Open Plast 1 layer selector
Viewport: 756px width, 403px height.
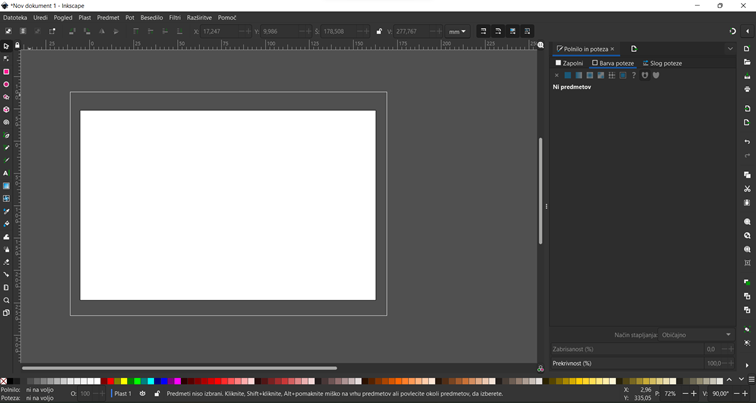[x=122, y=393]
